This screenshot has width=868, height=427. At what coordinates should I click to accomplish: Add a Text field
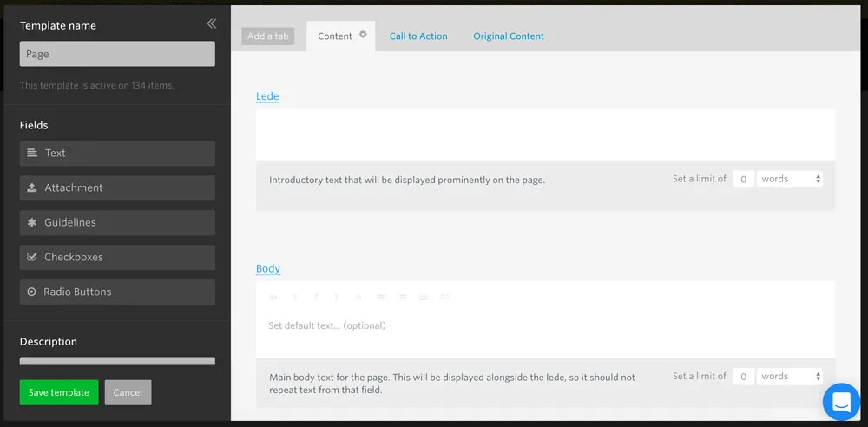click(x=117, y=154)
